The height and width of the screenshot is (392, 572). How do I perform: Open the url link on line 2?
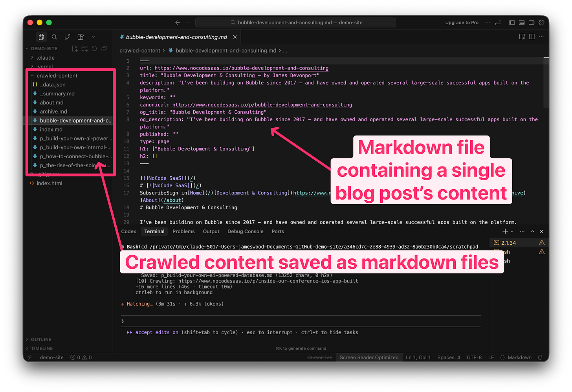241,68
